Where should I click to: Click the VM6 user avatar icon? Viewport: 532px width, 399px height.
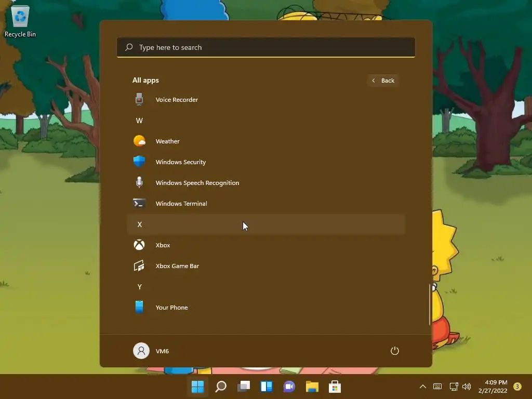141,351
